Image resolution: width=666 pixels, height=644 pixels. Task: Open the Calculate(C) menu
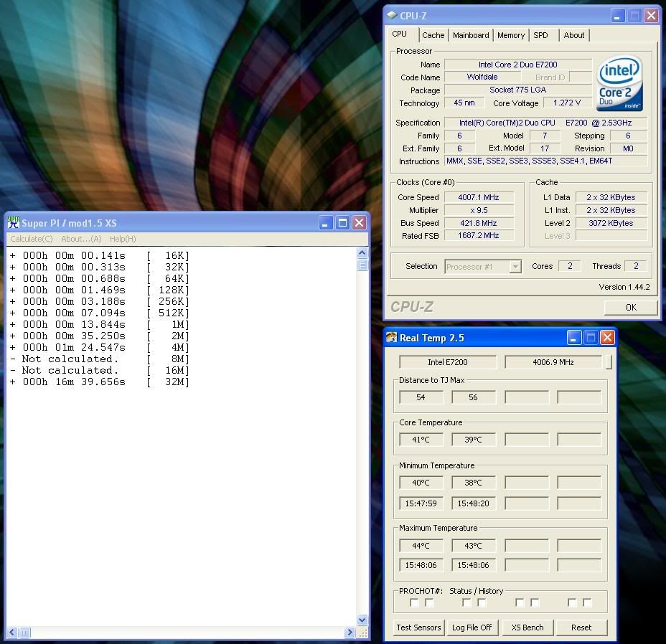(x=32, y=239)
